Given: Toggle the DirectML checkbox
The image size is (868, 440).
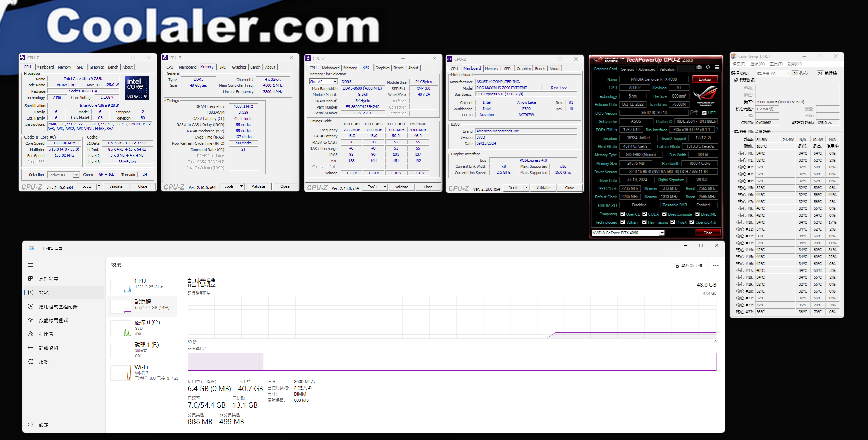Looking at the screenshot, I should (x=697, y=214).
